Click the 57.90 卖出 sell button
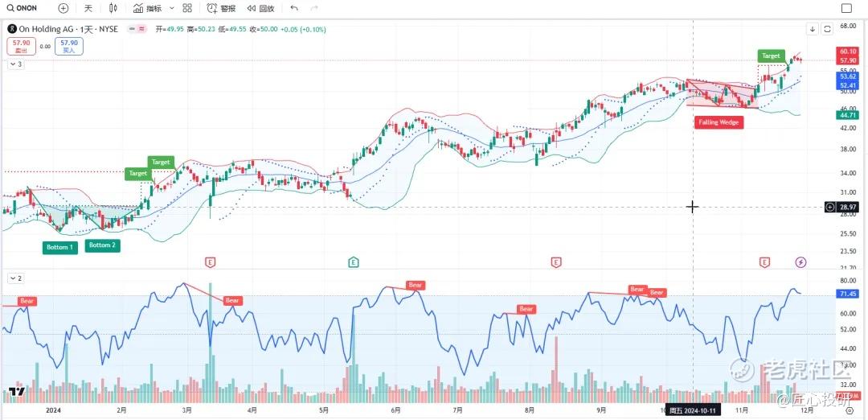The width and height of the screenshot is (868, 420). [21, 46]
